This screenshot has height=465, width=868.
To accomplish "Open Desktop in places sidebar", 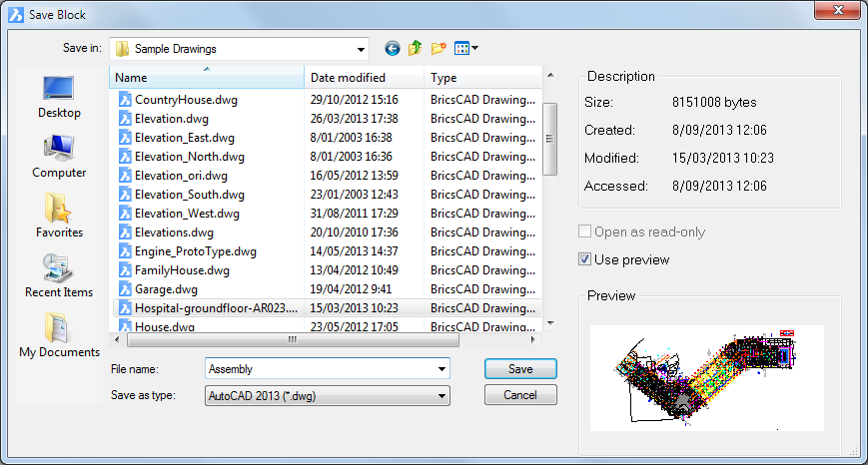I will point(59,96).
